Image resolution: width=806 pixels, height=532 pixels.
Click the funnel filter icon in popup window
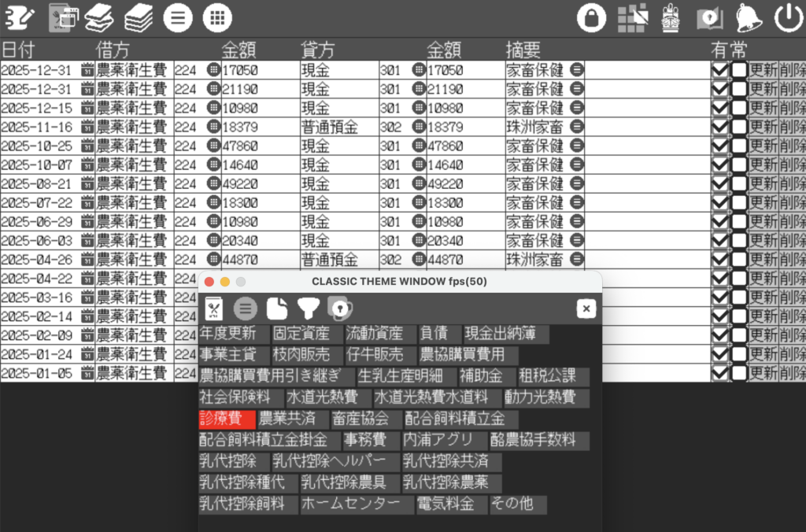point(307,308)
